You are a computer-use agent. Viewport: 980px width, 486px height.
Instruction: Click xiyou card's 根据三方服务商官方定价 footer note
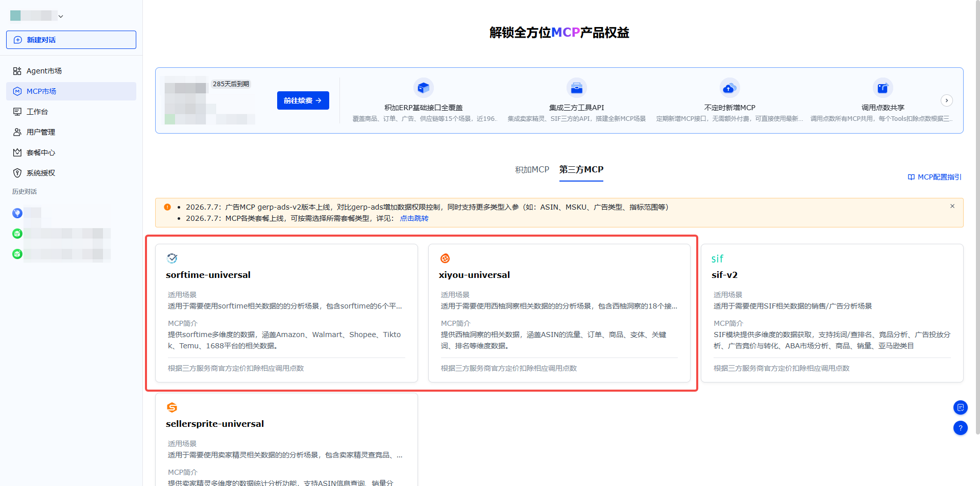(509, 368)
